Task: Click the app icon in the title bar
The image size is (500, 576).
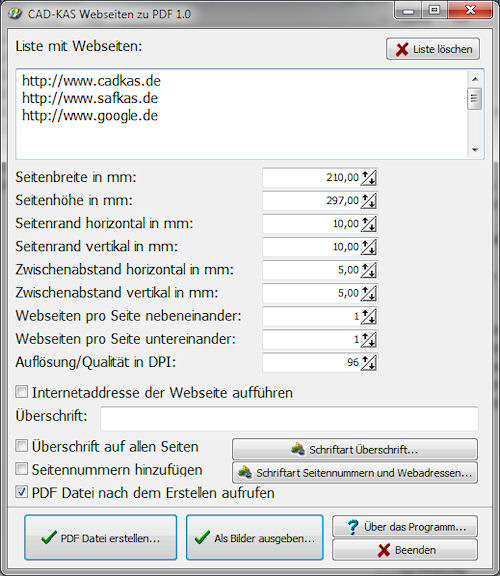Action: tap(15, 14)
